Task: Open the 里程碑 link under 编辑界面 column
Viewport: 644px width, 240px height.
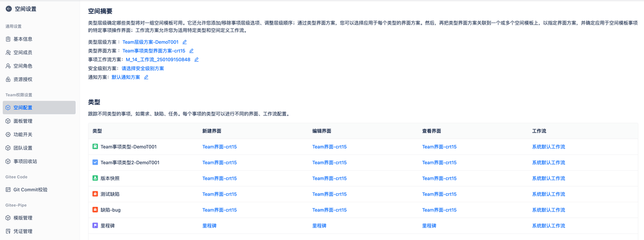Action: tap(319, 226)
